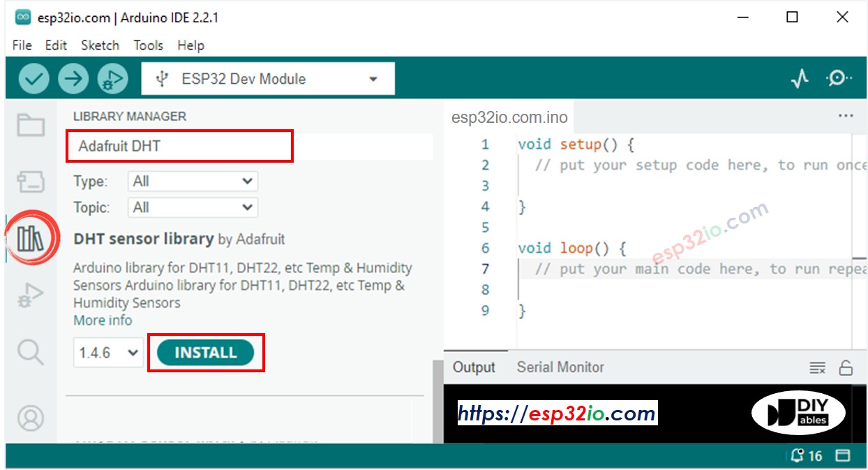Open the library version 1.4.6 dropdown
This screenshot has height=470, width=868.
coord(107,353)
